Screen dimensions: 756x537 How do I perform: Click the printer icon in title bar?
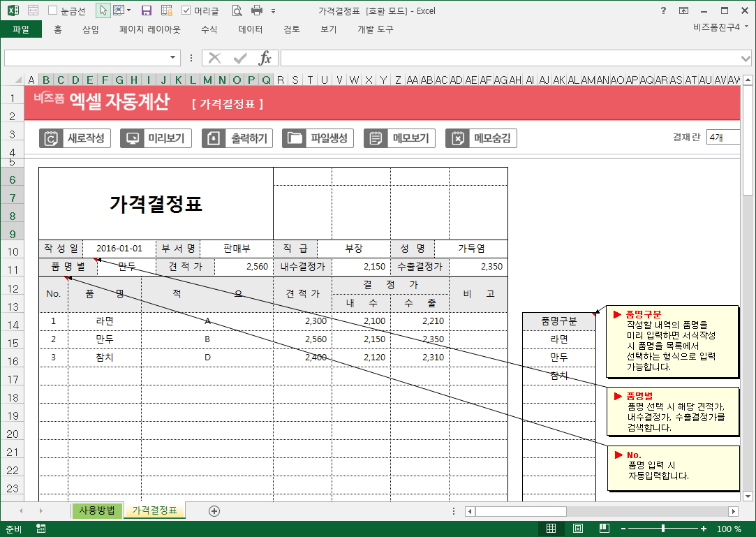[256, 10]
